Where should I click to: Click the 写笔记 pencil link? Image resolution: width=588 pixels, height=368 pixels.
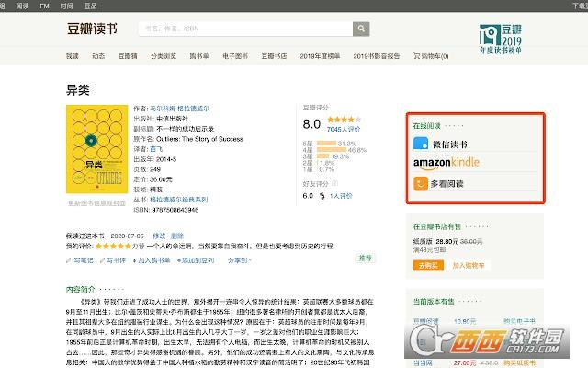point(80,259)
